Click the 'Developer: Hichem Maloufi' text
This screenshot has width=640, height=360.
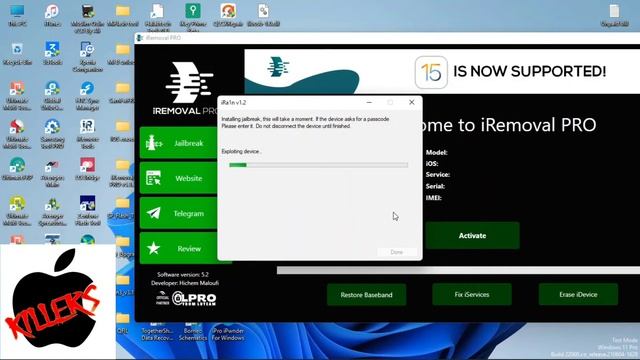coord(185,283)
